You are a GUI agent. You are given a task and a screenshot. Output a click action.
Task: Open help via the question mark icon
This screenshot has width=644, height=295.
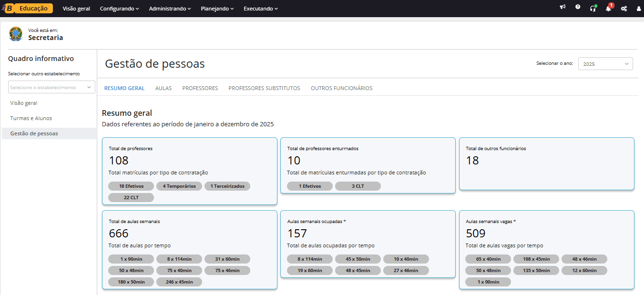pos(578,8)
